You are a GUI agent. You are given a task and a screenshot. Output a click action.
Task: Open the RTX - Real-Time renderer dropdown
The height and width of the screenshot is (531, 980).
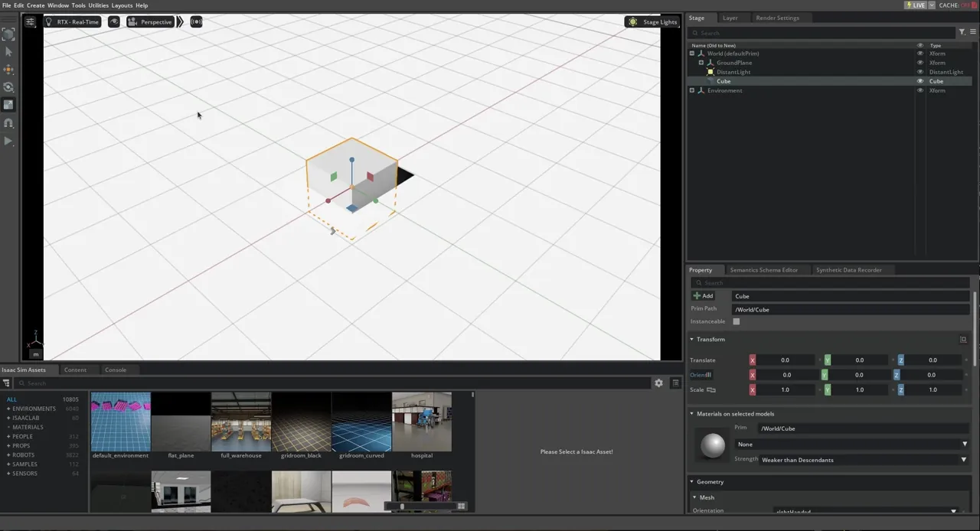pos(77,21)
